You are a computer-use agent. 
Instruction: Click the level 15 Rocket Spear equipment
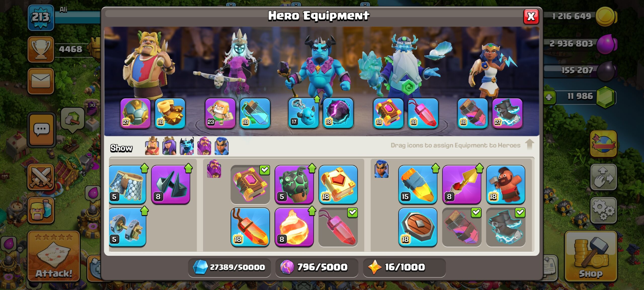(418, 185)
